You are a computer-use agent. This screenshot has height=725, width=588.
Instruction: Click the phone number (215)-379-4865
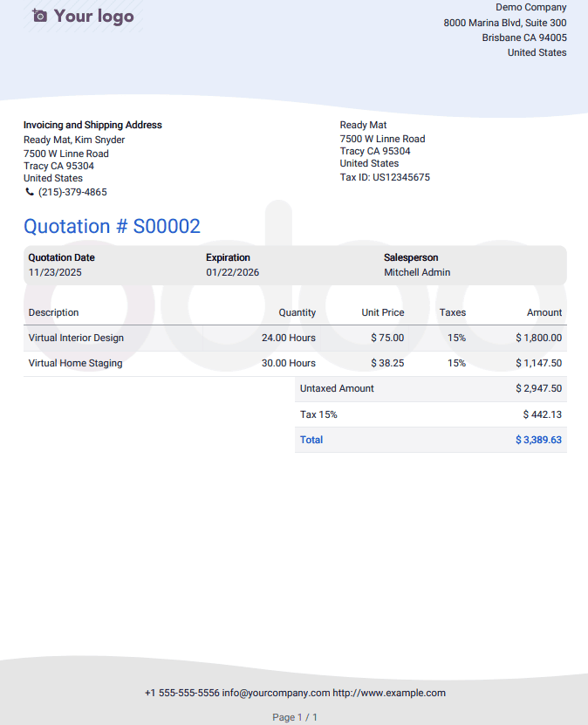pyautogui.click(x=72, y=192)
